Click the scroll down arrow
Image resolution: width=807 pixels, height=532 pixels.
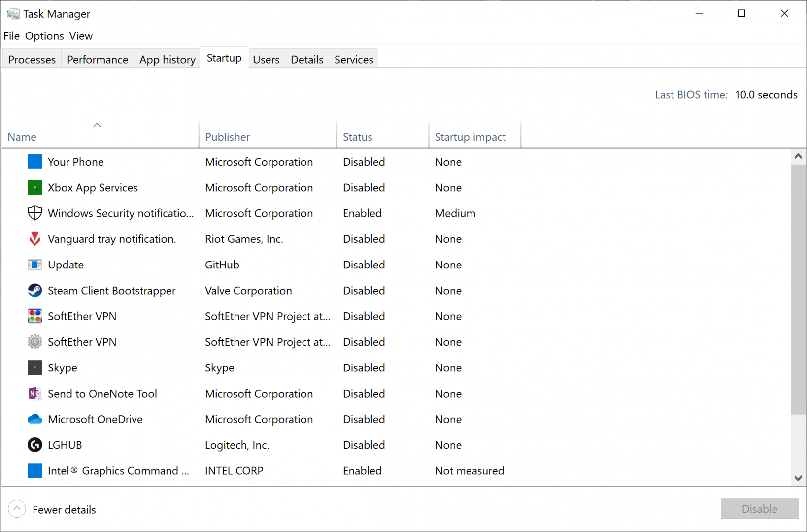pyautogui.click(x=798, y=478)
